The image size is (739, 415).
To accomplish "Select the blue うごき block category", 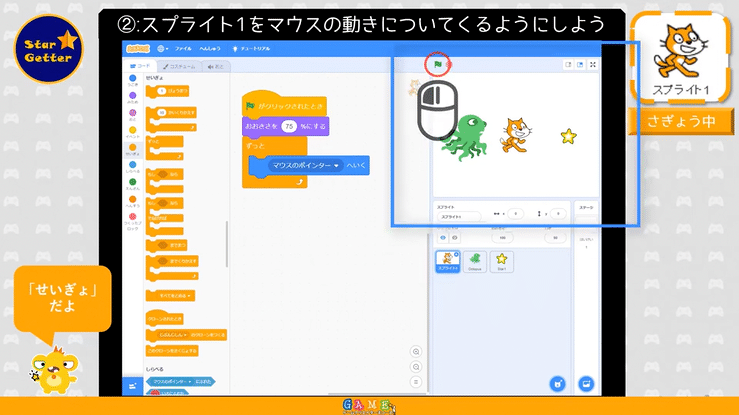I will click(133, 80).
